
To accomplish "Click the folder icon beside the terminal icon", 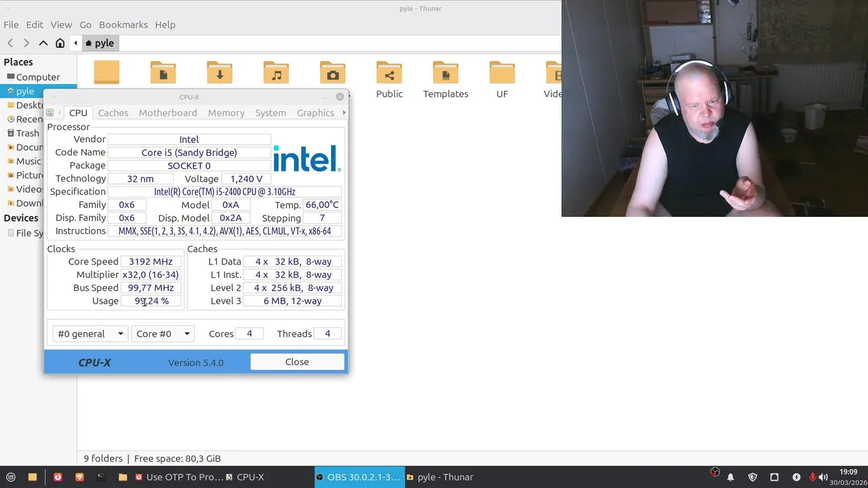I will click(123, 477).
